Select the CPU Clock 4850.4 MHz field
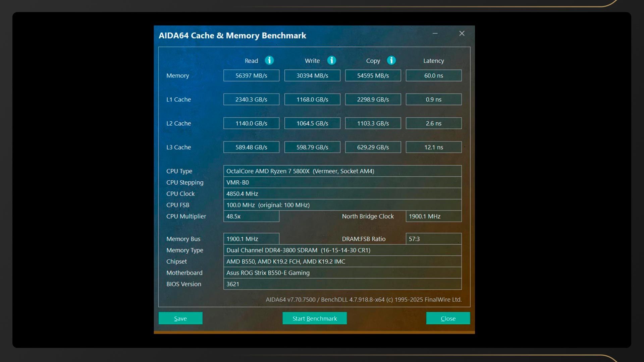 click(342, 194)
